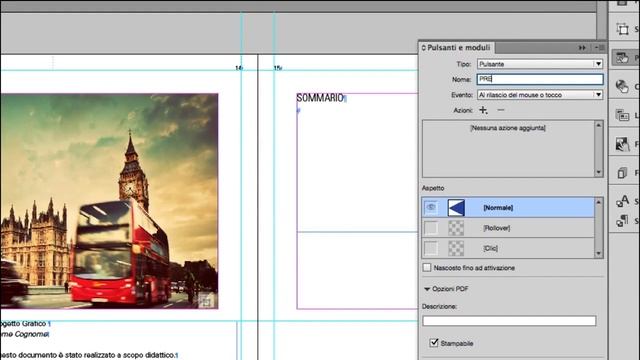Open the Paragraph Styles pilcrow dock icon
This screenshot has height=360, width=640.
click(x=622, y=220)
